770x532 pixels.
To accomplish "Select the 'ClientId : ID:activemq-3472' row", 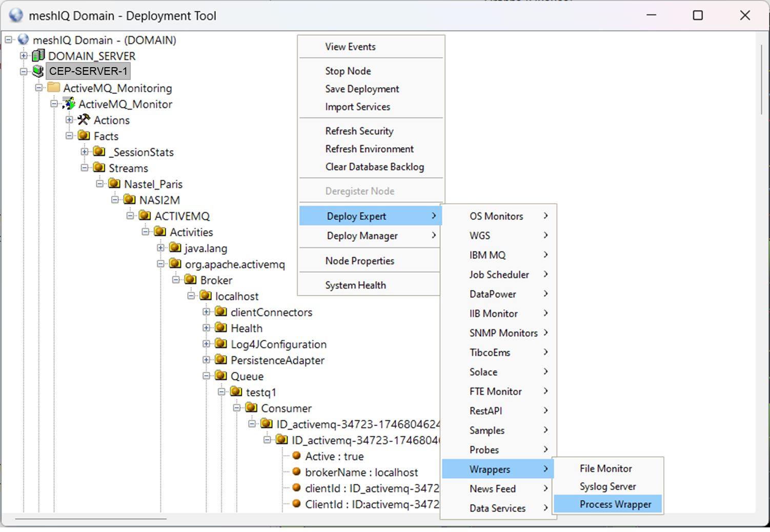I will pyautogui.click(x=372, y=504).
